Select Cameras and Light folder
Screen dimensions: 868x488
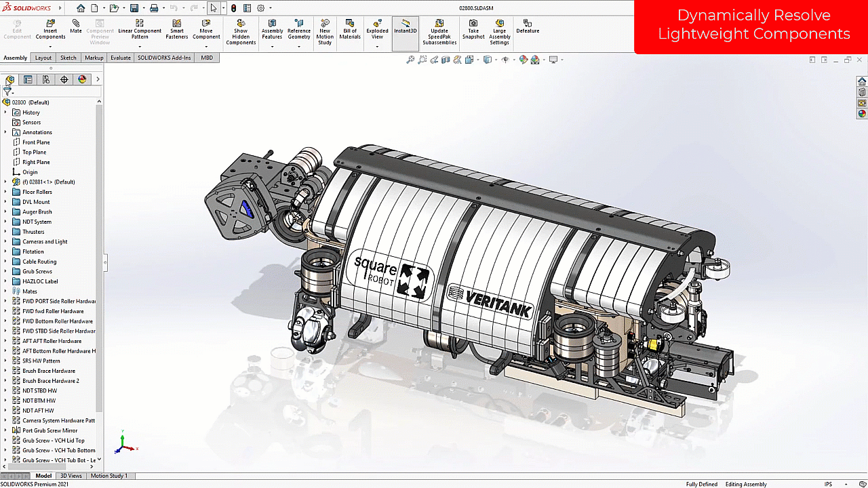pyautogui.click(x=39, y=241)
